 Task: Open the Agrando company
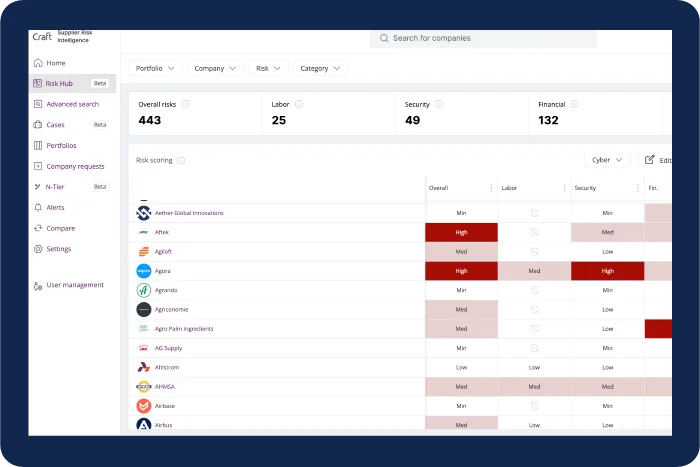tap(166, 290)
